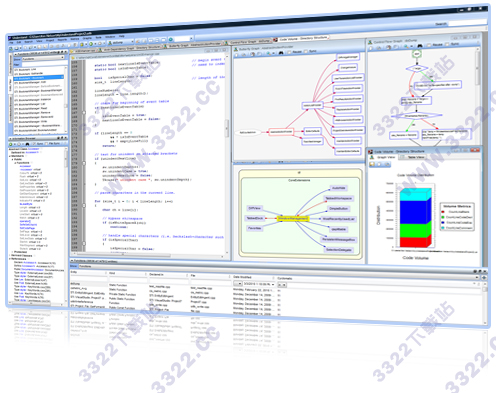Click the start node in Control Flow Graph

417,53
